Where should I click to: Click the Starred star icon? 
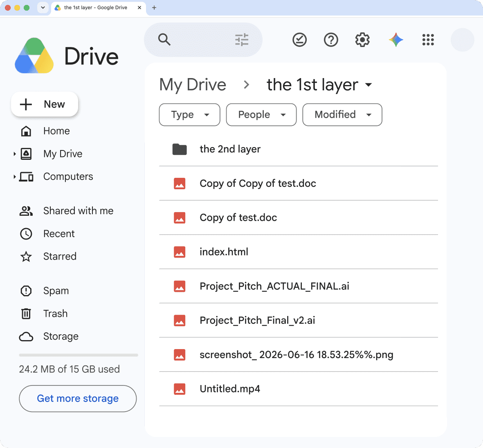[26, 256]
